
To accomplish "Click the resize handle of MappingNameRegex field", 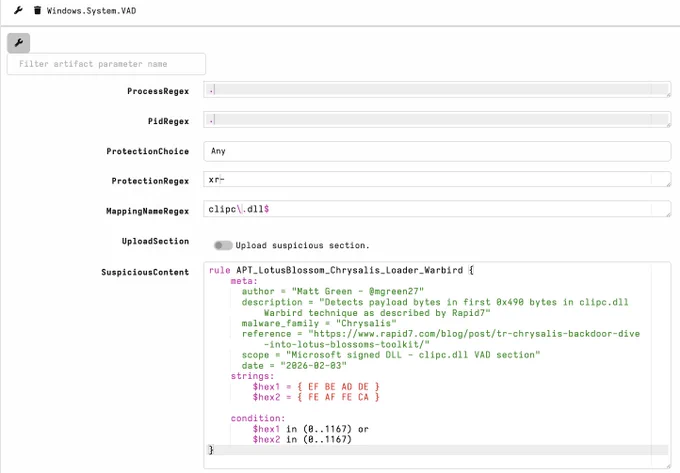I will pos(668,214).
